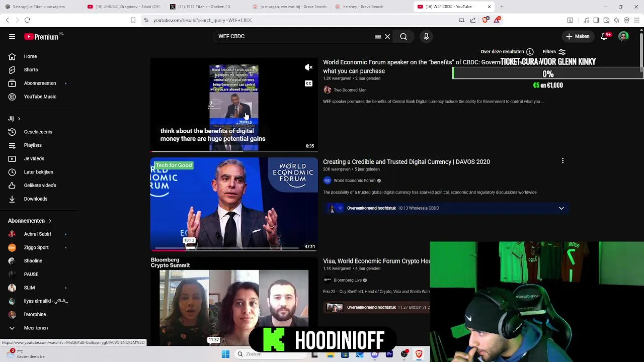Click the Maken create button

click(x=578, y=36)
